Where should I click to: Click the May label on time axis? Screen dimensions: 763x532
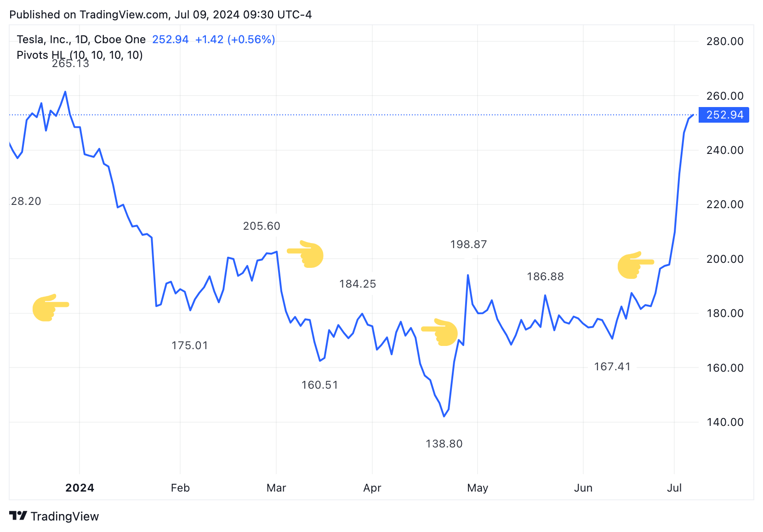coord(478,488)
